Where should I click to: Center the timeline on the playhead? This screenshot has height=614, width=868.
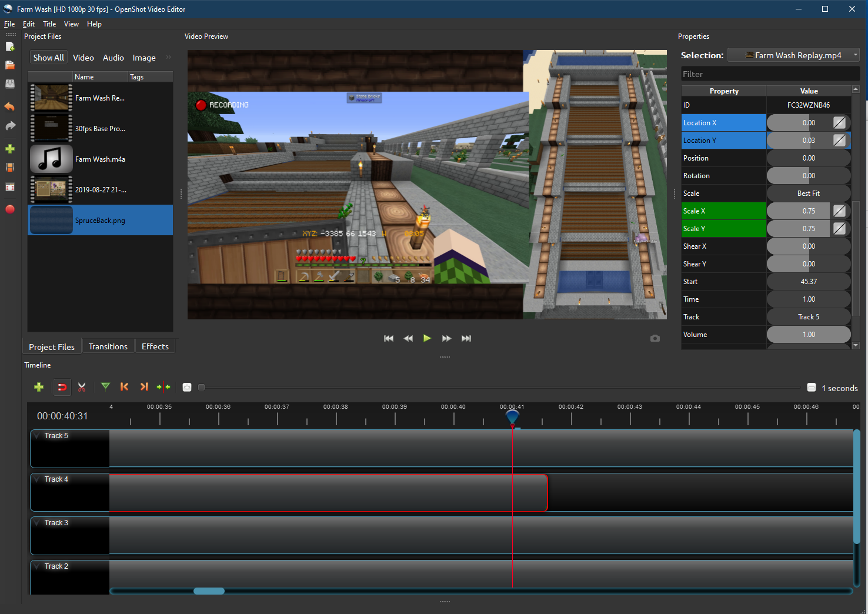pos(163,387)
